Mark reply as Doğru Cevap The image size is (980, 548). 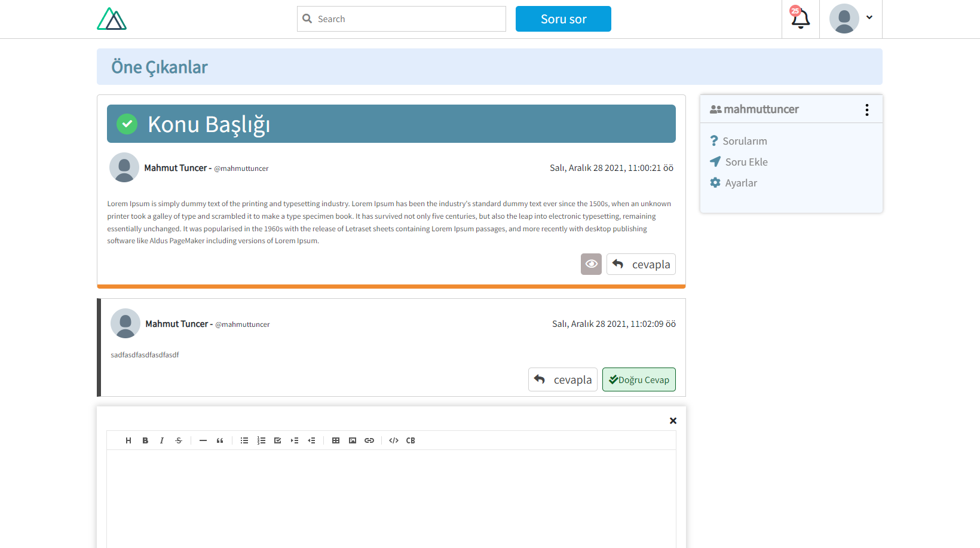point(639,379)
